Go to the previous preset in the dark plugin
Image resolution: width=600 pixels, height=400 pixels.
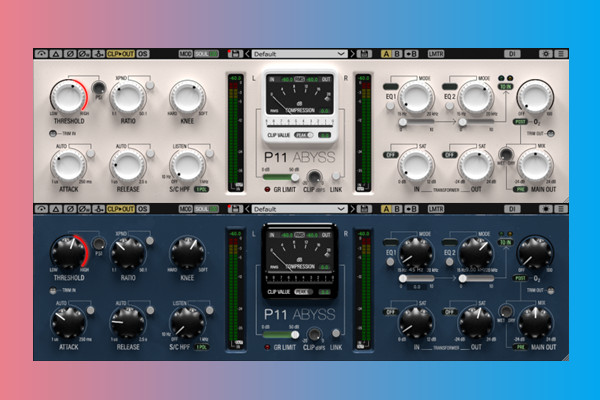[247, 209]
